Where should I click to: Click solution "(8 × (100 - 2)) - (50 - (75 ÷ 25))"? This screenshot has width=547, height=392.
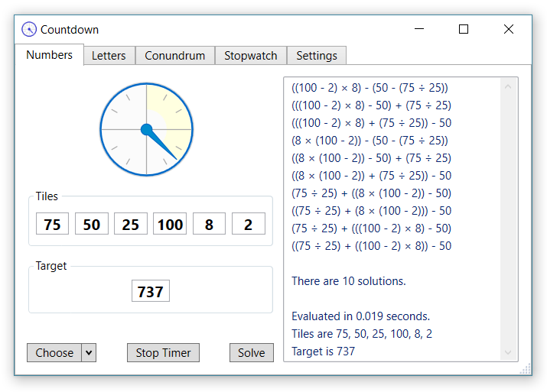[370, 141]
